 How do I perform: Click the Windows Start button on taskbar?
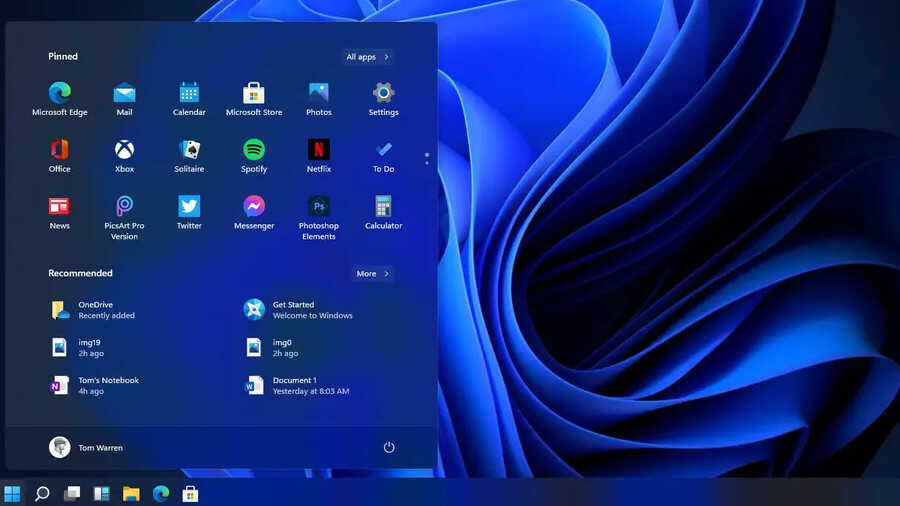coord(12,493)
